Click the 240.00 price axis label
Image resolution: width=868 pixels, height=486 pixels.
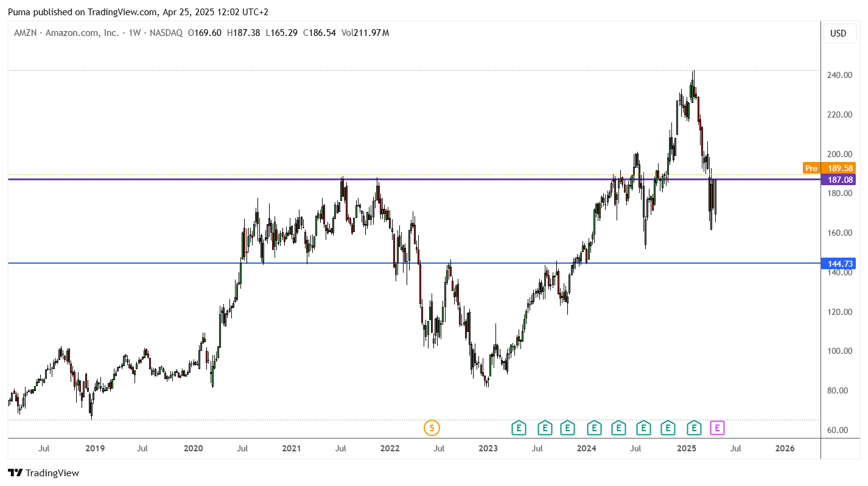click(x=838, y=75)
